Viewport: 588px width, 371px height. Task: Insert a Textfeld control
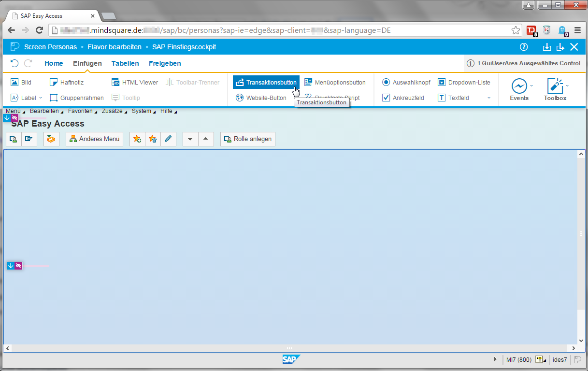pos(453,98)
